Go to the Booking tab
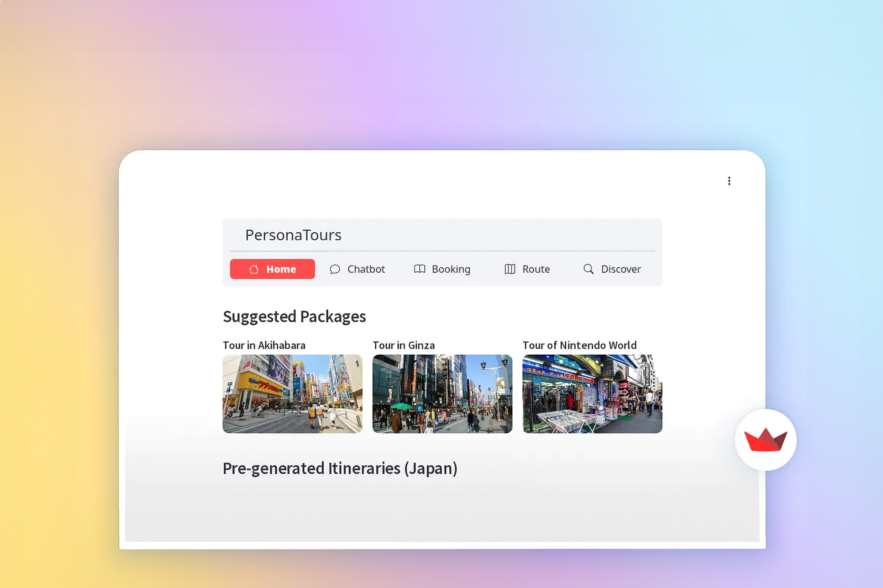This screenshot has width=883, height=588. click(x=451, y=269)
